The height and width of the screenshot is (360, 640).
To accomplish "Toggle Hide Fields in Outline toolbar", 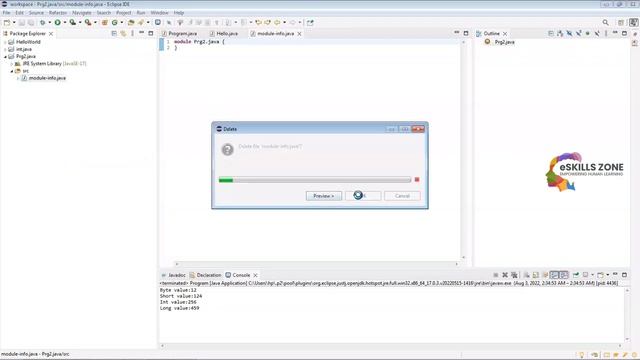I will click(569, 33).
